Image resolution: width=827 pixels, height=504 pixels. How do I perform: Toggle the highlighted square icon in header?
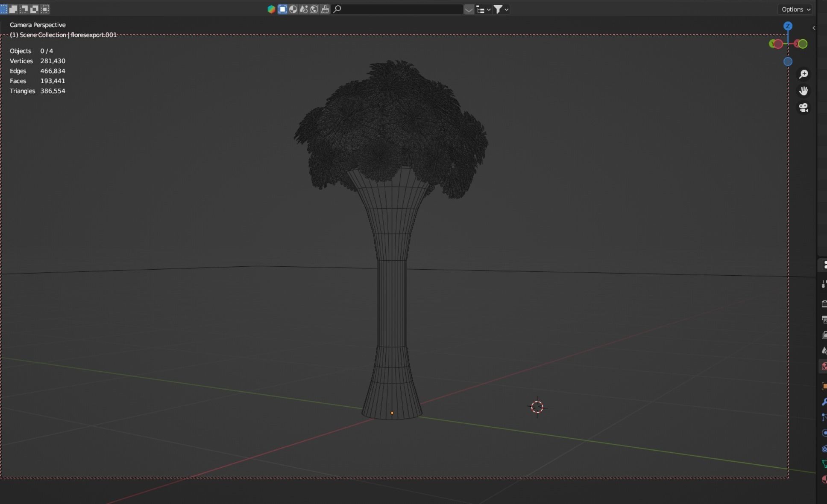[282, 9]
